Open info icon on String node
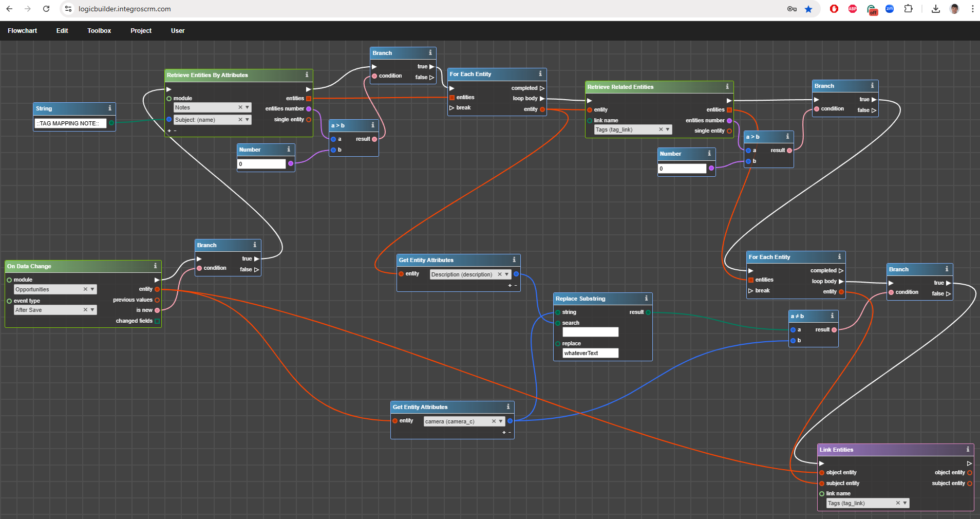 coord(109,108)
